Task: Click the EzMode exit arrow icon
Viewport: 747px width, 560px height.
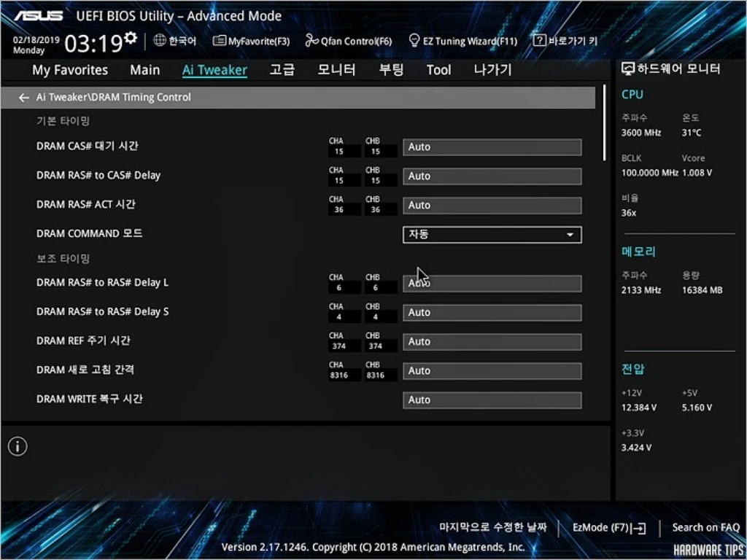Action: tap(638, 528)
